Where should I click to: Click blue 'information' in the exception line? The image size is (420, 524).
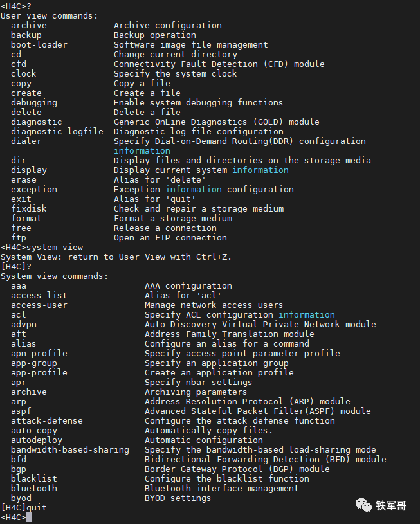193,189
